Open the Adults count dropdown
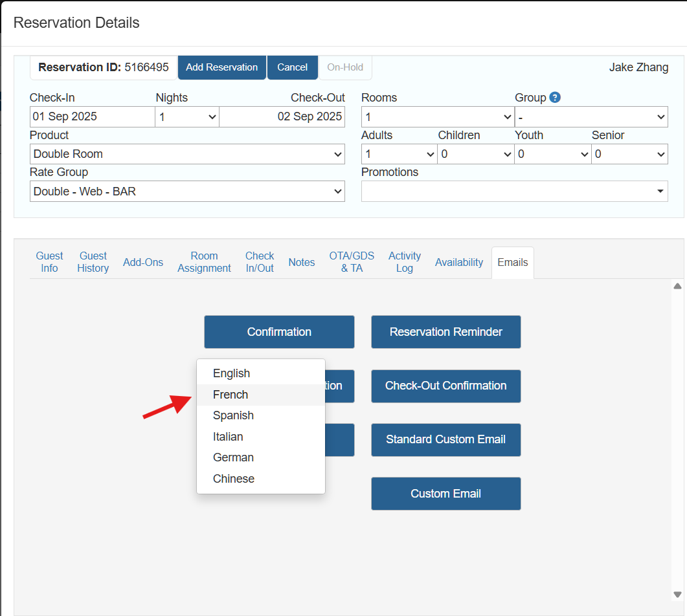The width and height of the screenshot is (687, 616). [399, 154]
